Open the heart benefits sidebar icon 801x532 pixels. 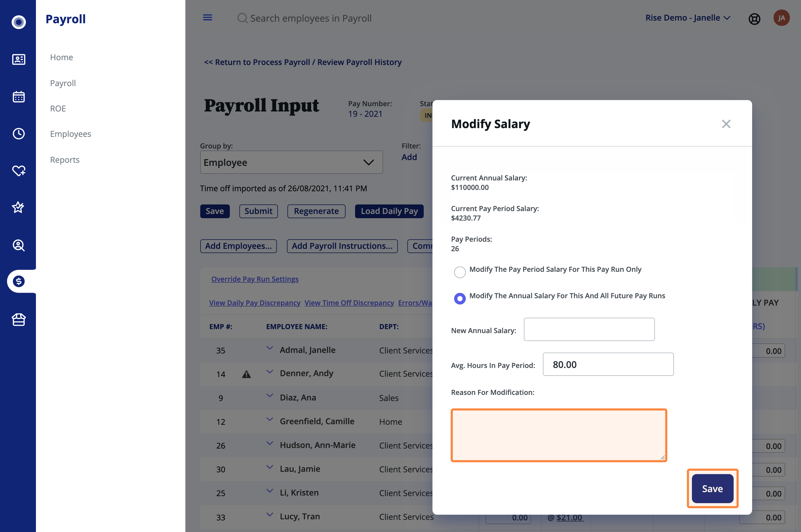pyautogui.click(x=19, y=170)
